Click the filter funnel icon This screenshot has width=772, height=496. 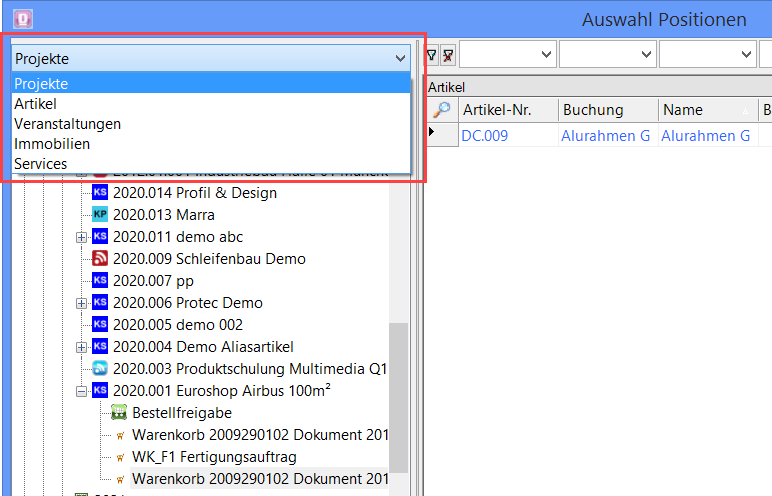432,54
